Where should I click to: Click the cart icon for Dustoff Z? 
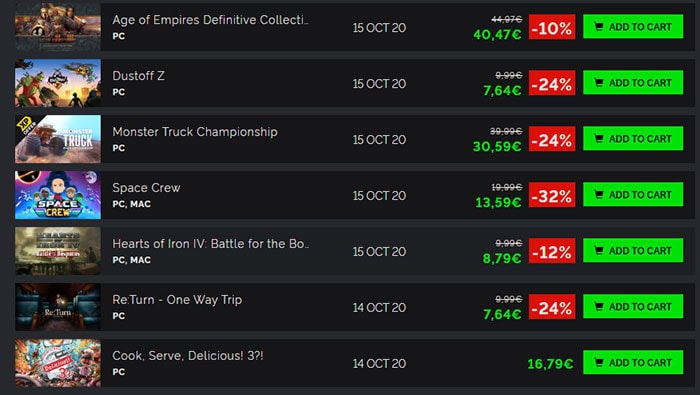(599, 83)
